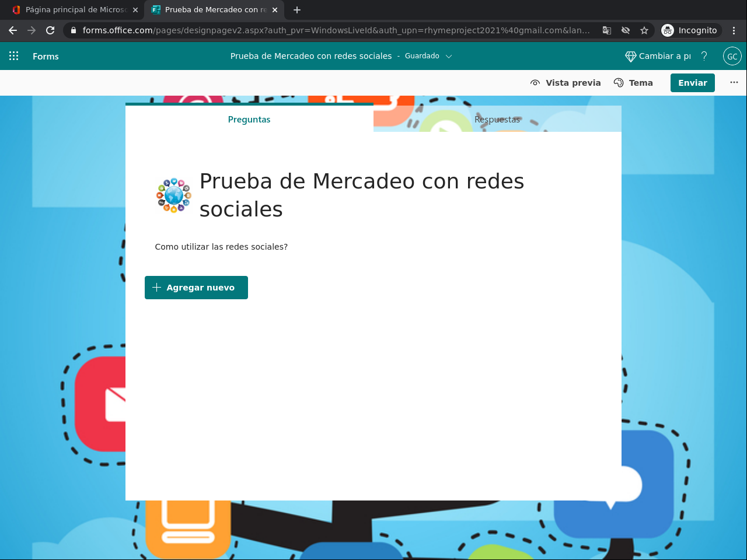747x560 pixels.
Task: Click the form logo image
Action: (174, 195)
